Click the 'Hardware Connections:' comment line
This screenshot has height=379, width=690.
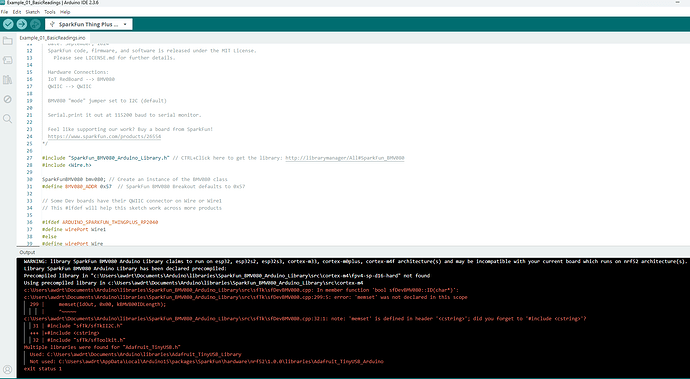[x=78, y=72]
